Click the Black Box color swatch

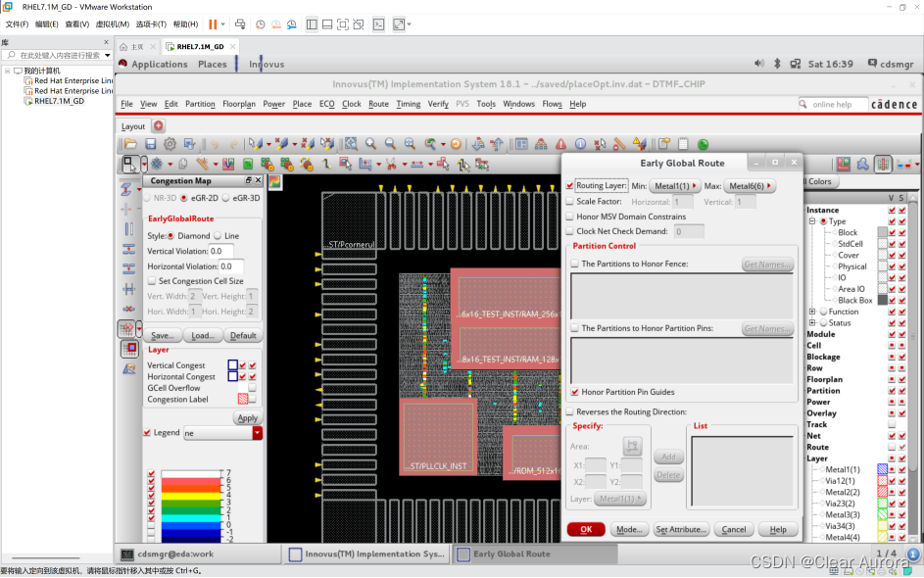882,300
